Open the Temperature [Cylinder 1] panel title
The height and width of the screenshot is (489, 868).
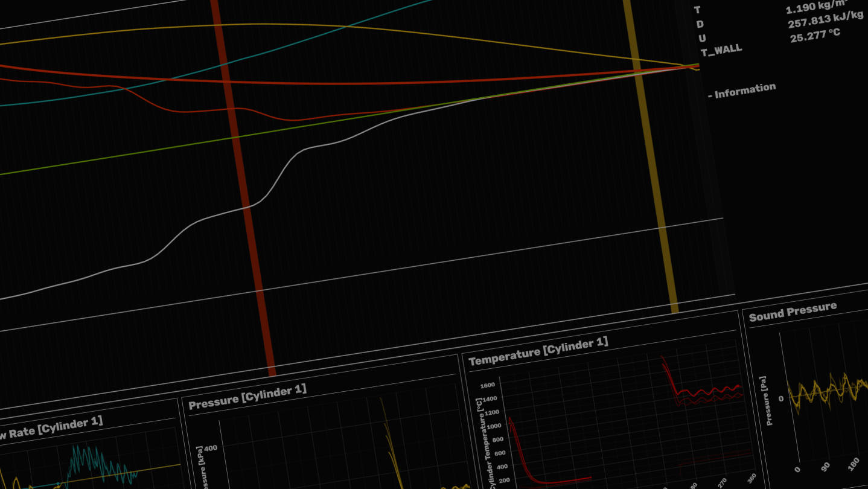(538, 351)
